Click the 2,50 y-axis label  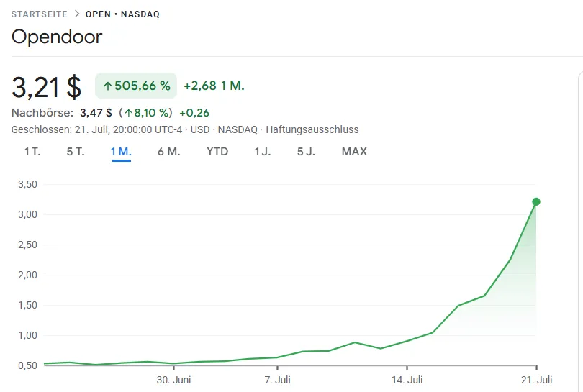coord(27,245)
